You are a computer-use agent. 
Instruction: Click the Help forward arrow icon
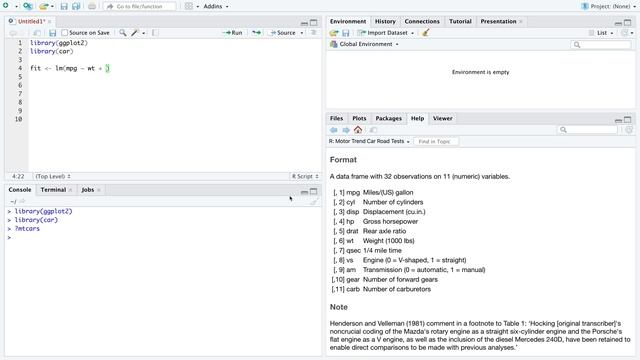pos(346,130)
